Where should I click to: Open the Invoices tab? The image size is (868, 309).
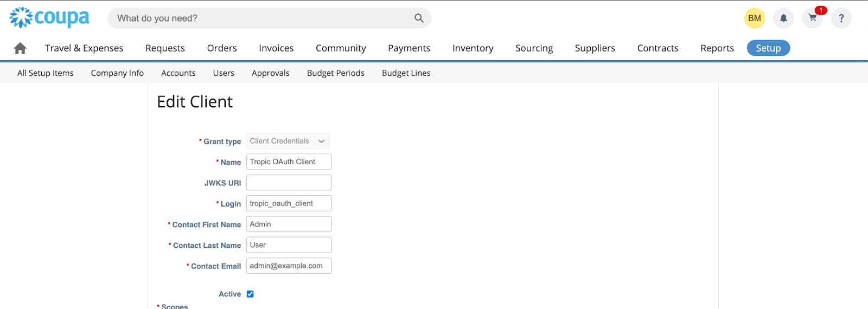pos(276,48)
